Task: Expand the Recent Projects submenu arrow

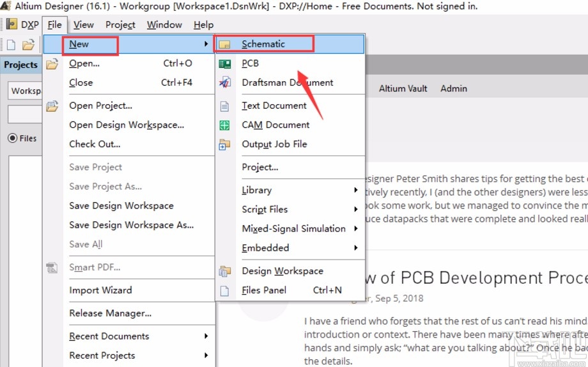Action: (x=206, y=355)
